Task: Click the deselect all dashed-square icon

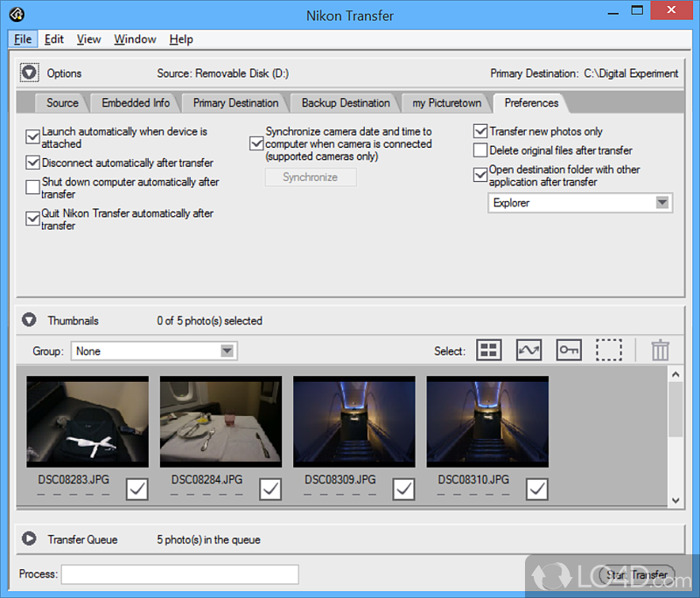Action: [609, 351]
